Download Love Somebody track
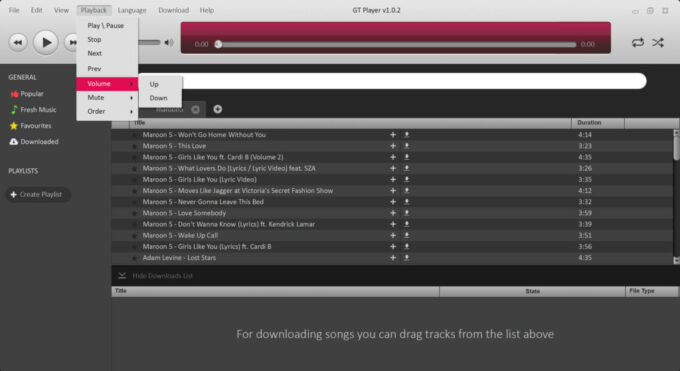Image resolution: width=680 pixels, height=371 pixels. [407, 213]
